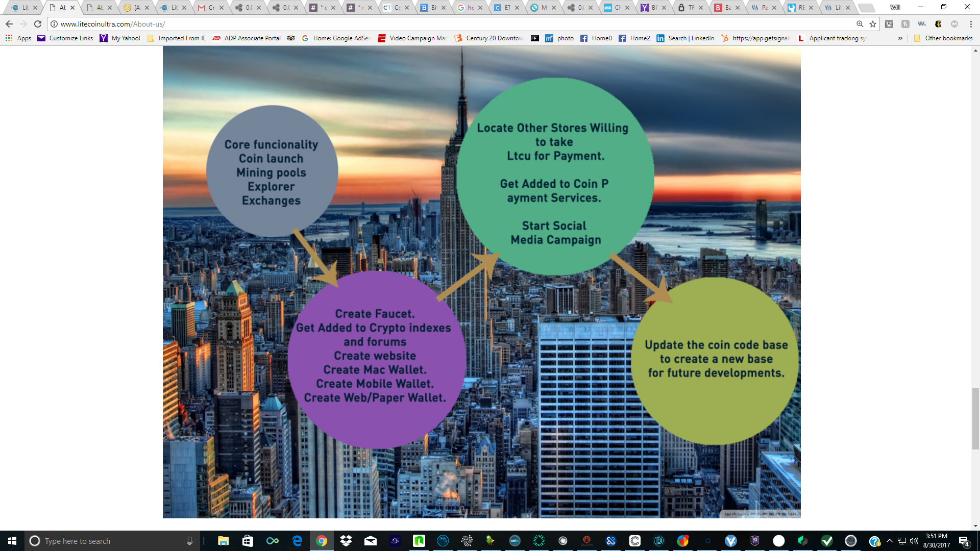
Task: Switch to the Gmail tab
Action: click(x=207, y=8)
